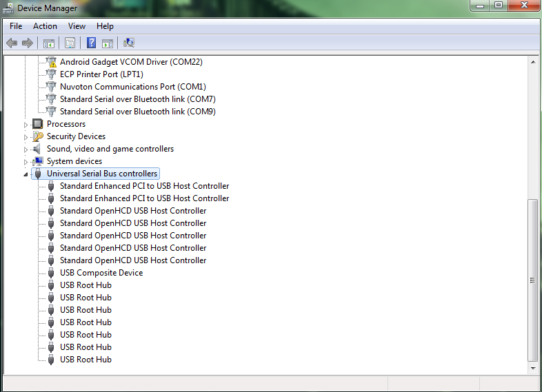Click the vertical scrollbar down arrow
Screen dimensions: 542x392
pos(533,368)
